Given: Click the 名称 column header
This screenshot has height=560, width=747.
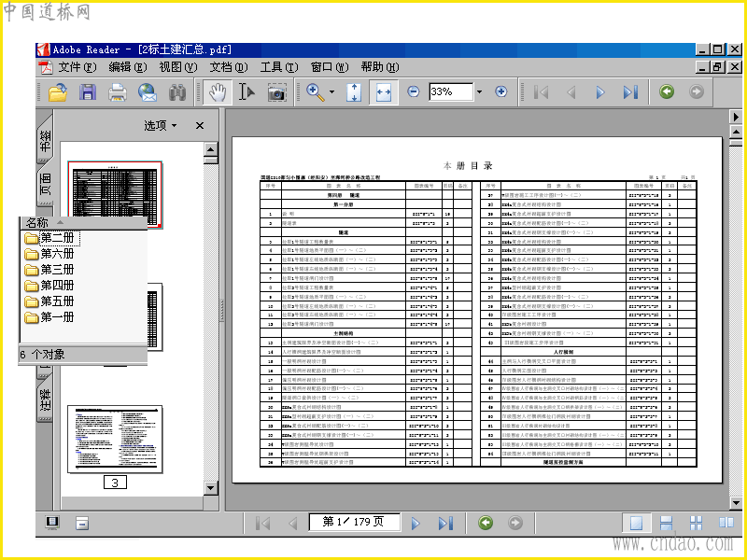Looking at the screenshot, I should pyautogui.click(x=83, y=222).
